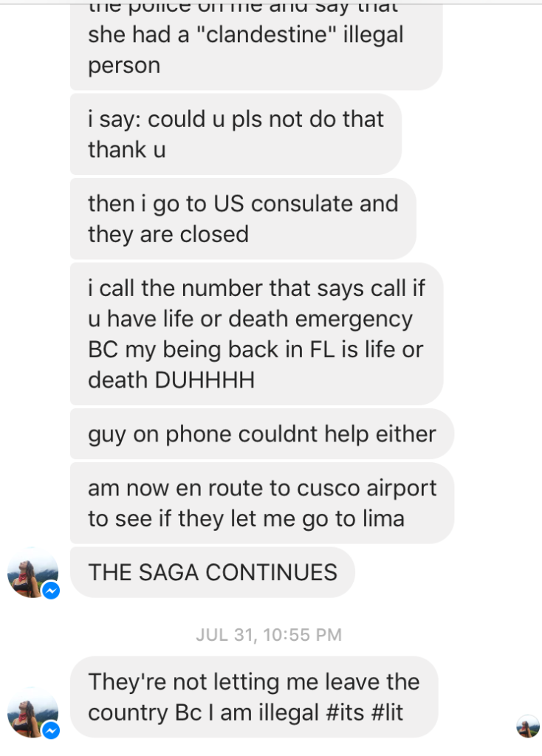The image size is (542, 756).
Task: Click the #lit hashtag in last message
Action: click(x=387, y=712)
